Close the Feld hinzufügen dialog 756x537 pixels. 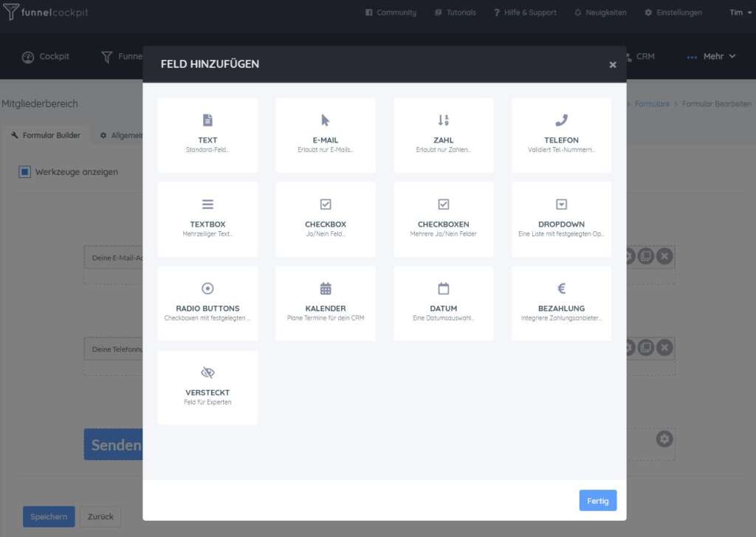612,65
